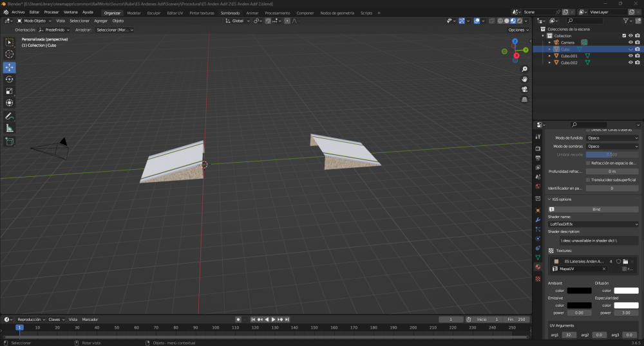644x346 pixels.
Task: Open the Modo de fundido dropdown
Action: click(612, 138)
